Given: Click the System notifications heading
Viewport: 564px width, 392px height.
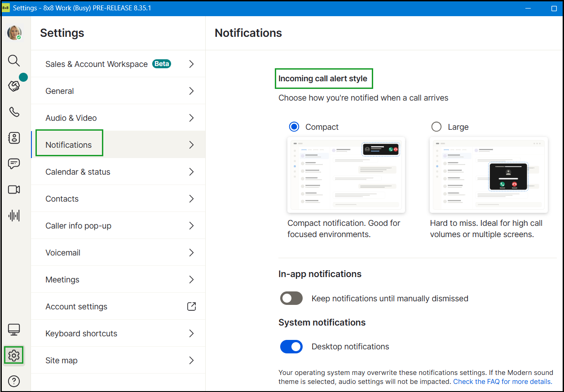Looking at the screenshot, I should pos(322,322).
